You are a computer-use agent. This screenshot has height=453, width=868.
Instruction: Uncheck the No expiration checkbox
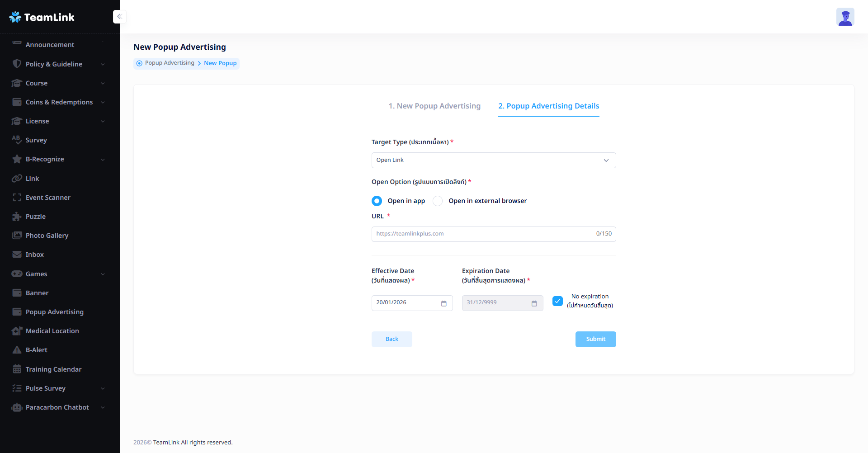pos(557,301)
